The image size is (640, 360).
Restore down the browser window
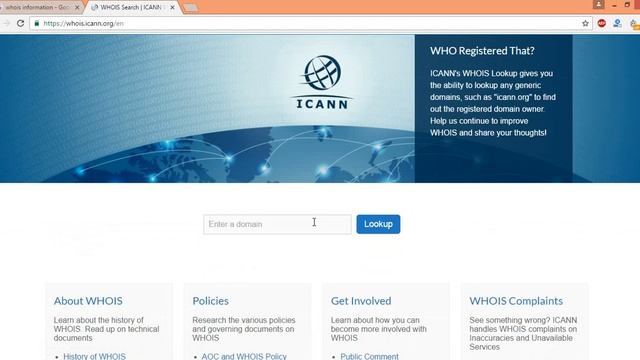[627, 4]
